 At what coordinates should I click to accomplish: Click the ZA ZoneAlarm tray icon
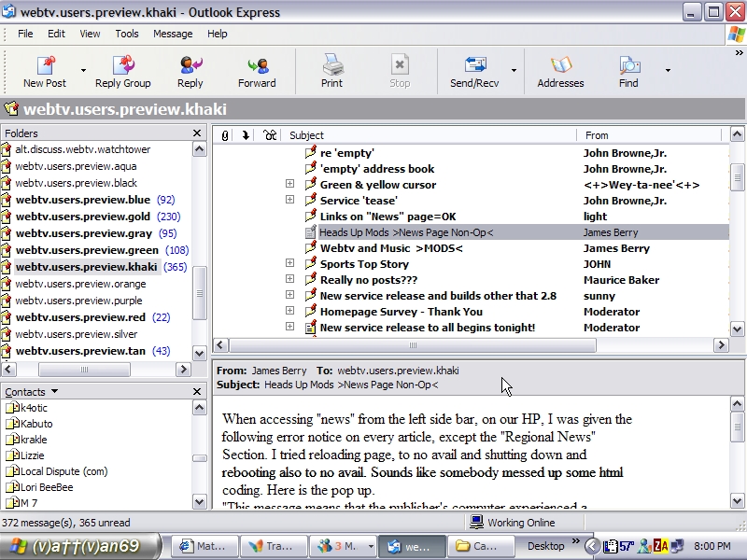click(661, 546)
